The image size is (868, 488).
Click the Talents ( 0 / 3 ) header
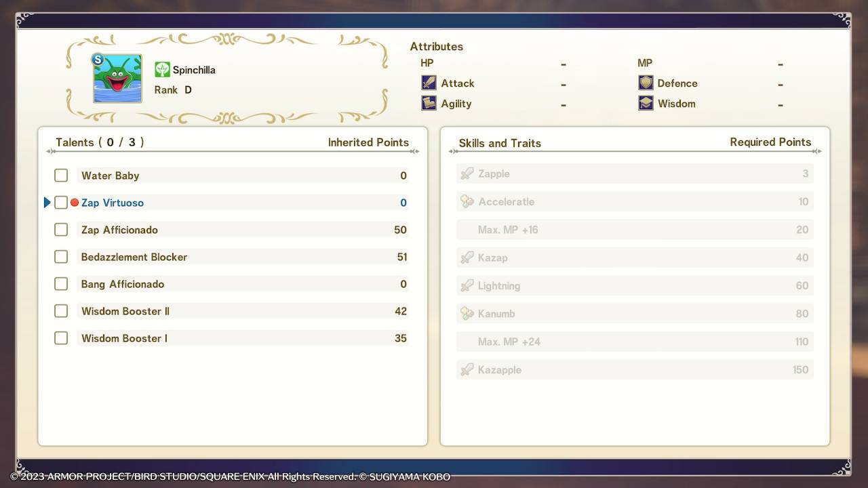click(100, 142)
